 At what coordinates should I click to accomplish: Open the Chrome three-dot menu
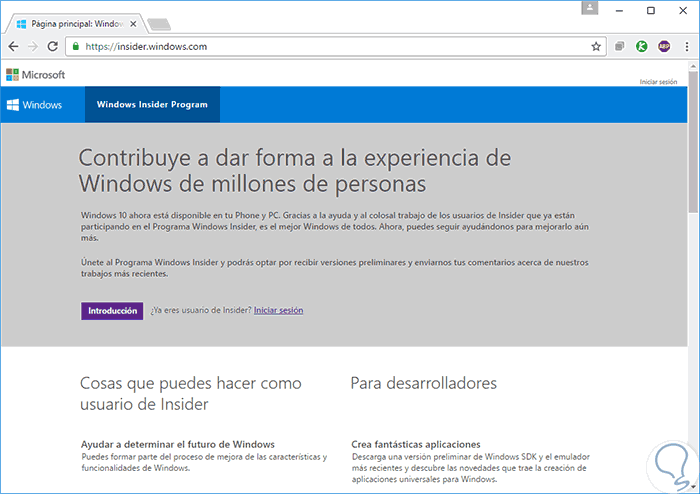(x=687, y=46)
